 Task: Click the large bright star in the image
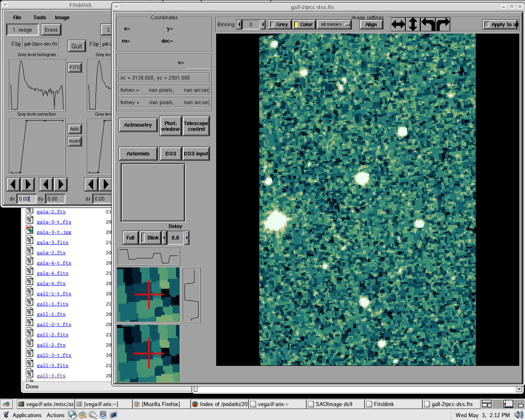pos(276,221)
